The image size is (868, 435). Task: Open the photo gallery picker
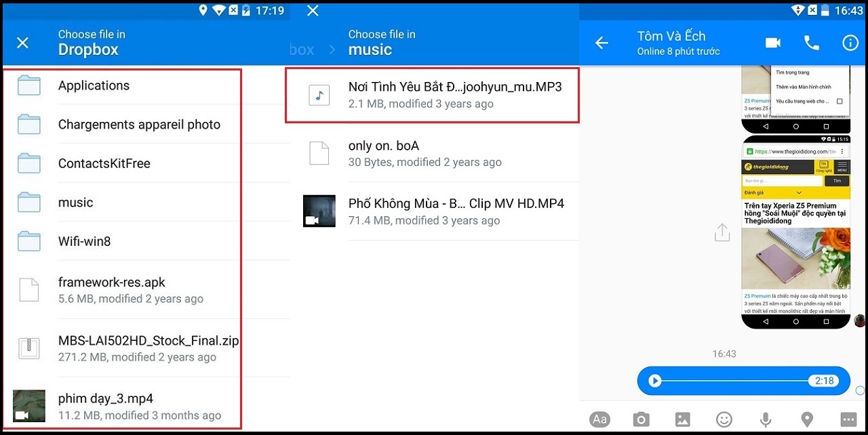coord(682,419)
